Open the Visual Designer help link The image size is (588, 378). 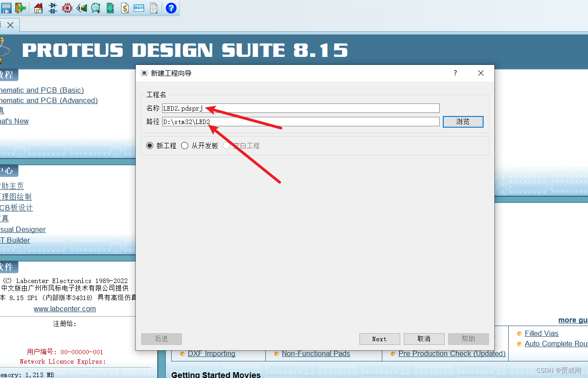tap(23, 229)
